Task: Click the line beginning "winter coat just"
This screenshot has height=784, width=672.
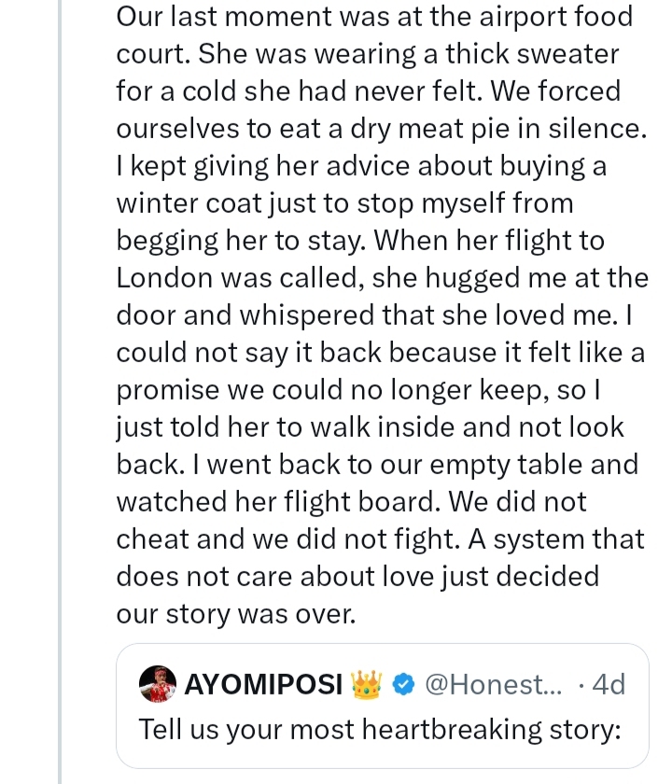Action: tap(344, 203)
